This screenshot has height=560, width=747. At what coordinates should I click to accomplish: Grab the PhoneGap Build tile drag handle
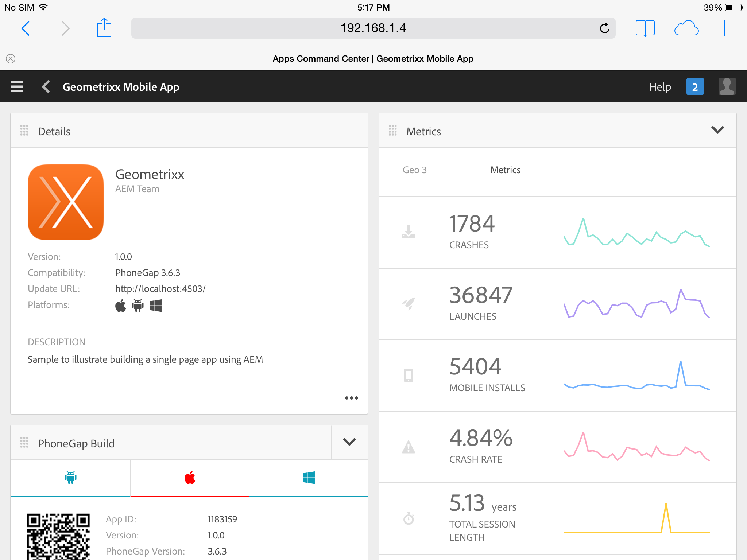24,443
